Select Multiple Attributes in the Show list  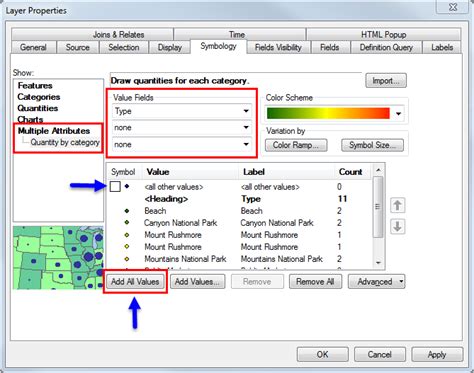(54, 131)
